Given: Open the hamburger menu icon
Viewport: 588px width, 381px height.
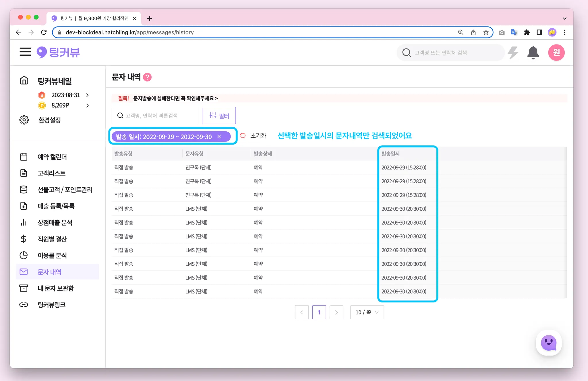Looking at the screenshot, I should tap(25, 52).
